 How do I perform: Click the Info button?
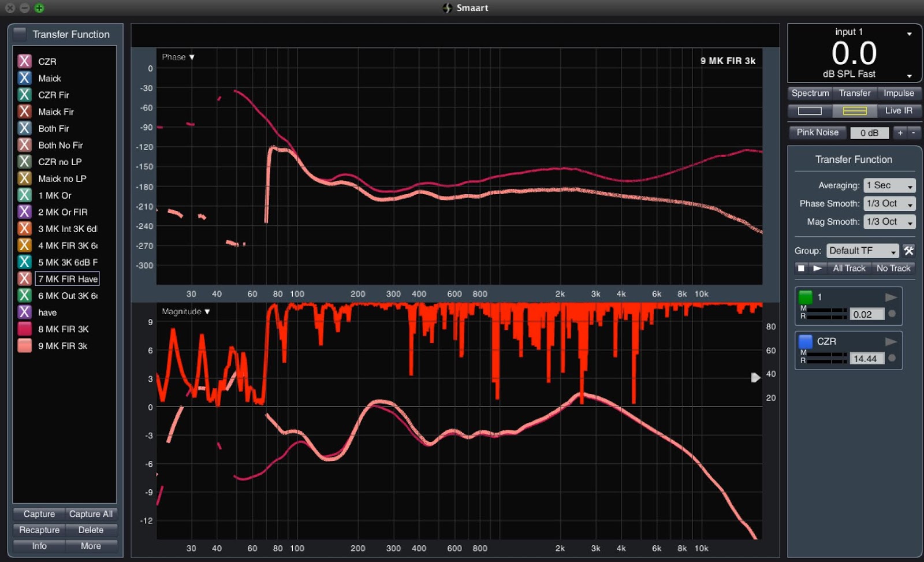click(x=39, y=546)
